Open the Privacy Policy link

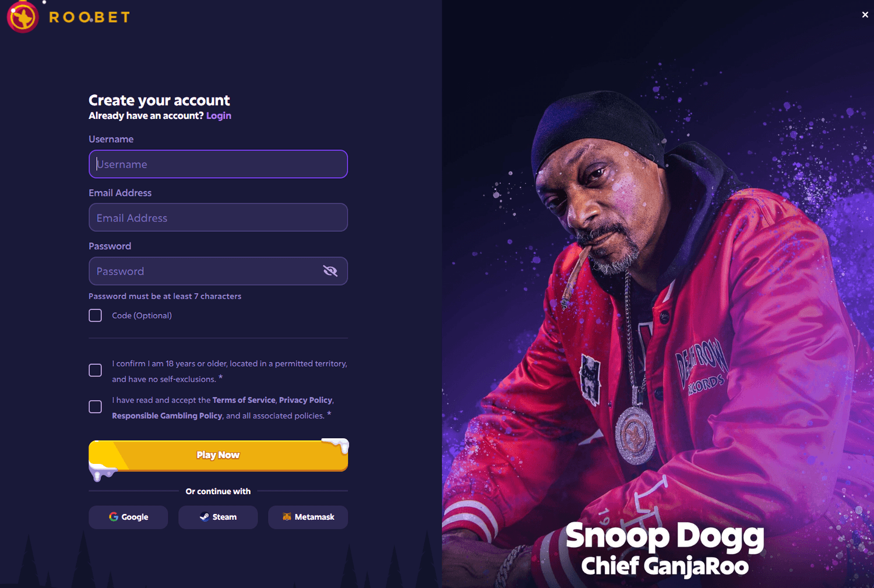coord(305,400)
